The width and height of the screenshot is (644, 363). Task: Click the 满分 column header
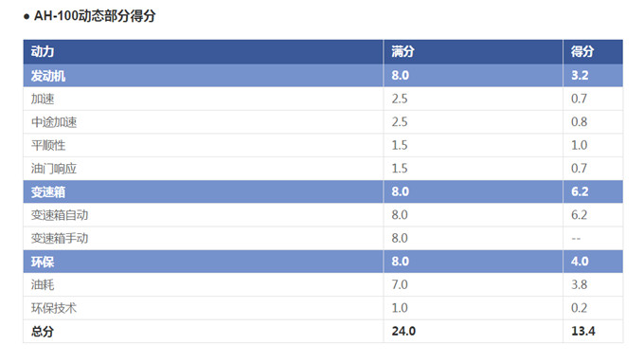pos(402,52)
